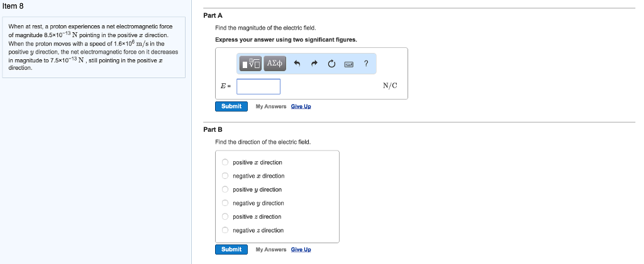
Task: Submit the Part B answer
Action: click(x=231, y=250)
